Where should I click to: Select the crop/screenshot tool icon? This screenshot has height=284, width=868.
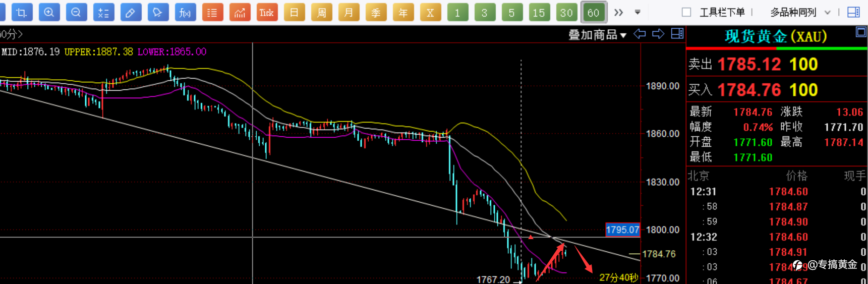click(x=22, y=12)
